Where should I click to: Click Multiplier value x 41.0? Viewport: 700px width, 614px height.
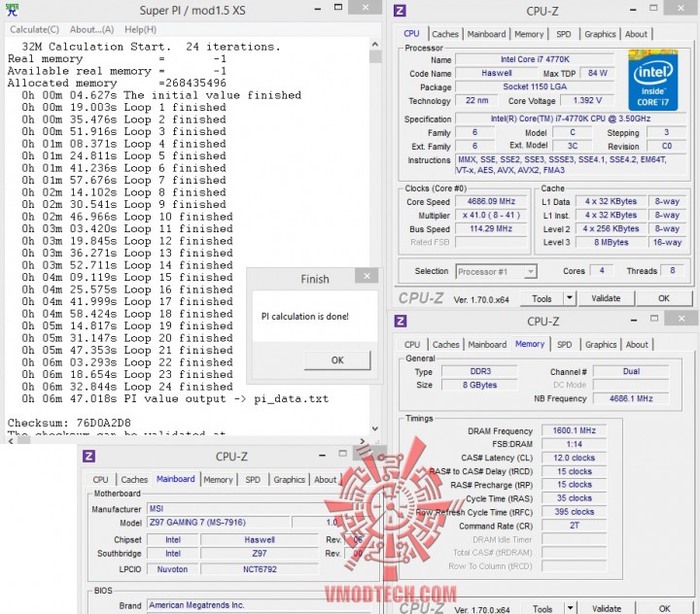pyautogui.click(x=491, y=215)
